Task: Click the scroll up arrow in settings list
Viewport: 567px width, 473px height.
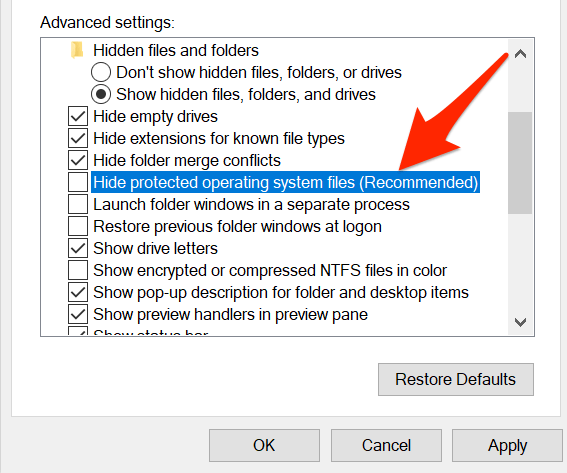Action: click(520, 54)
